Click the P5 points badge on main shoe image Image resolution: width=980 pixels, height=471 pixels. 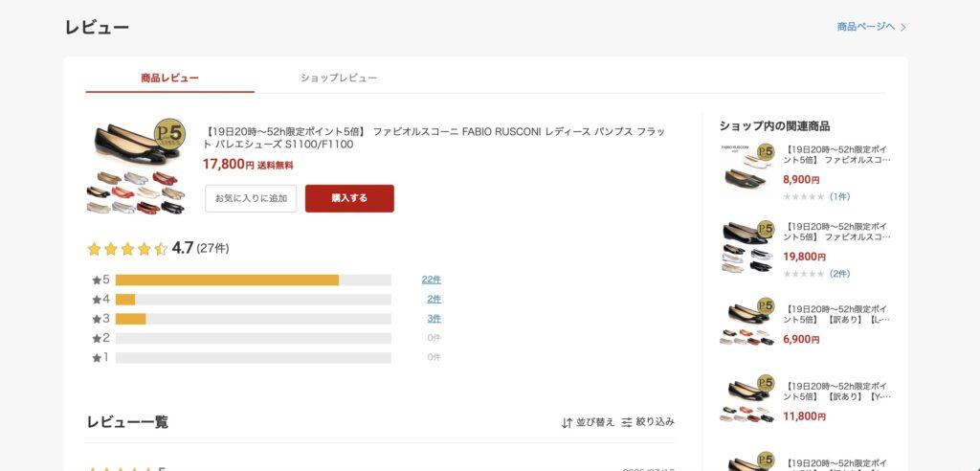[x=169, y=133]
